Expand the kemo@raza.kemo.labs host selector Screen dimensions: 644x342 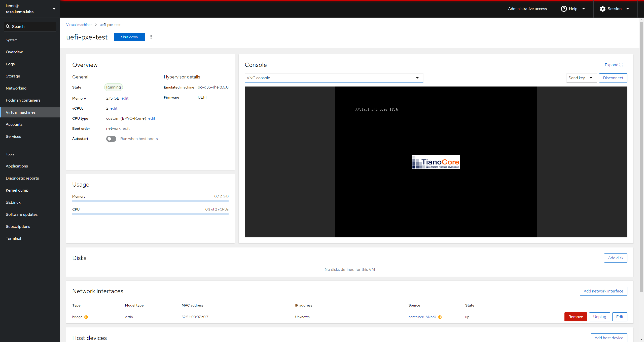click(x=54, y=9)
